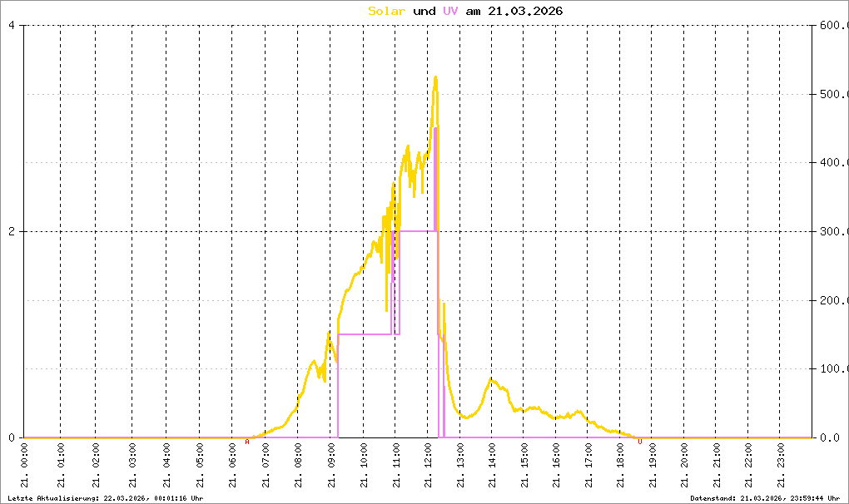Click the time label '21. 09:00'
This screenshot has height=504, width=849.
[x=330, y=465]
